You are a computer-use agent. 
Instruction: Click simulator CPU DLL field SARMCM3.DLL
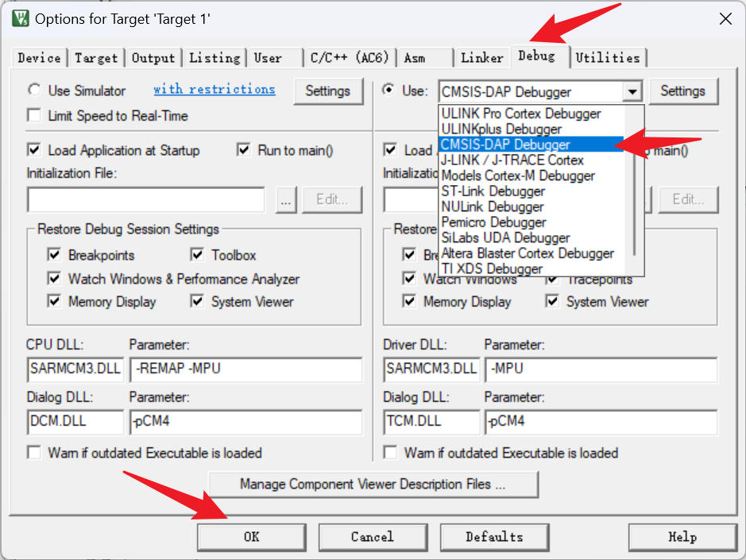pos(75,369)
